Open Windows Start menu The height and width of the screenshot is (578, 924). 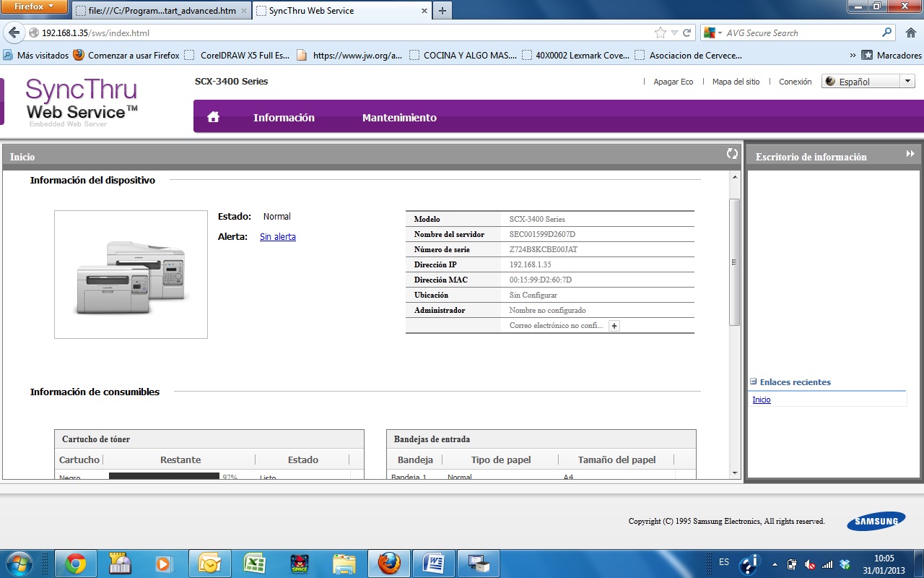point(19,563)
